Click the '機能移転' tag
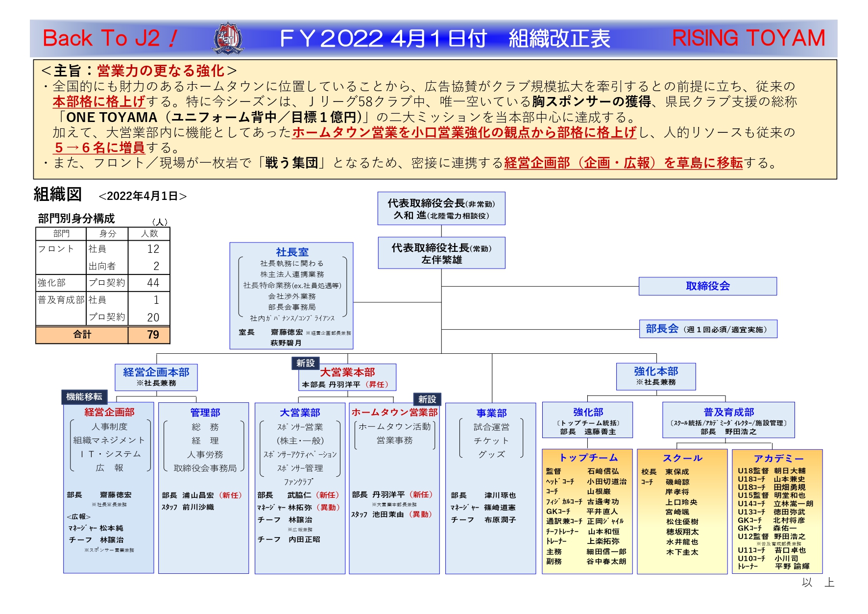 coord(84,397)
